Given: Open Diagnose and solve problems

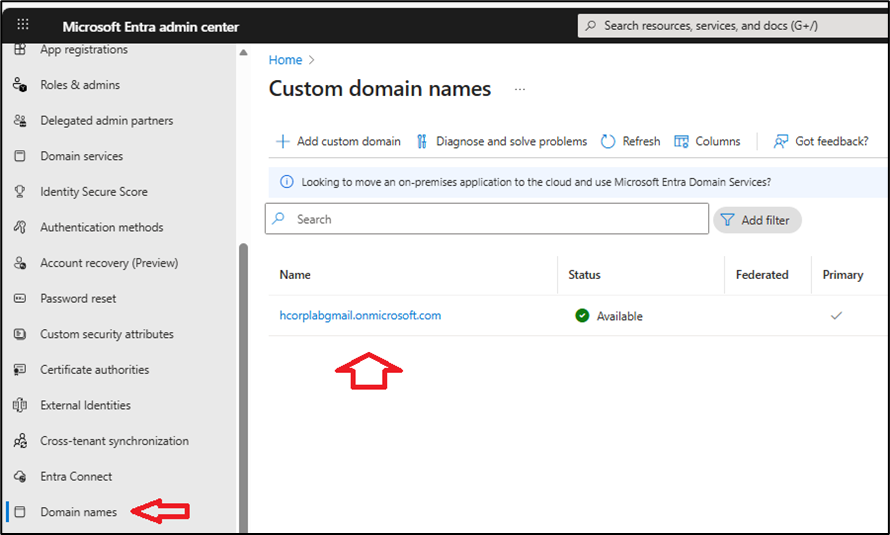Looking at the screenshot, I should coord(501,142).
